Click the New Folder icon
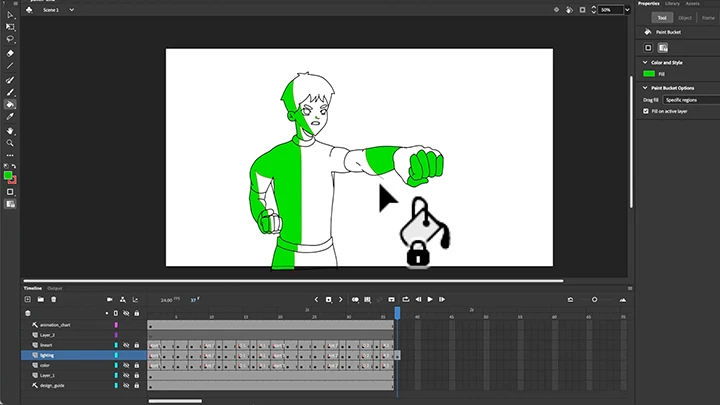This screenshot has height=405, width=720. click(41, 299)
